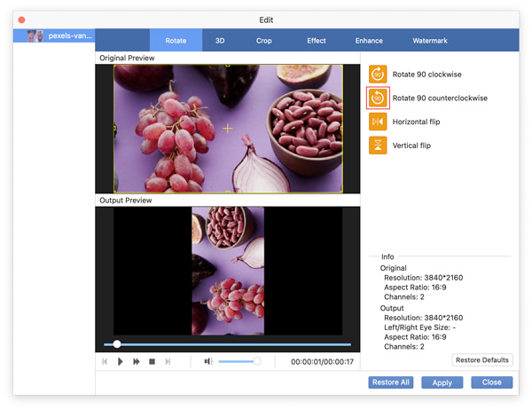Apply the Vertical flip icon
The height and width of the screenshot is (410, 532).
[x=378, y=146]
